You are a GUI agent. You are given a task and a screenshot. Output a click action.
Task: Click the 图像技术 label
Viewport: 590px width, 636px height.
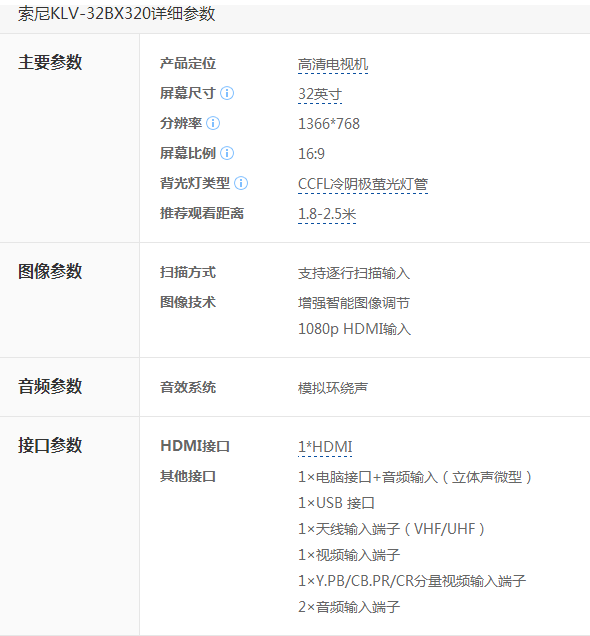point(188,302)
